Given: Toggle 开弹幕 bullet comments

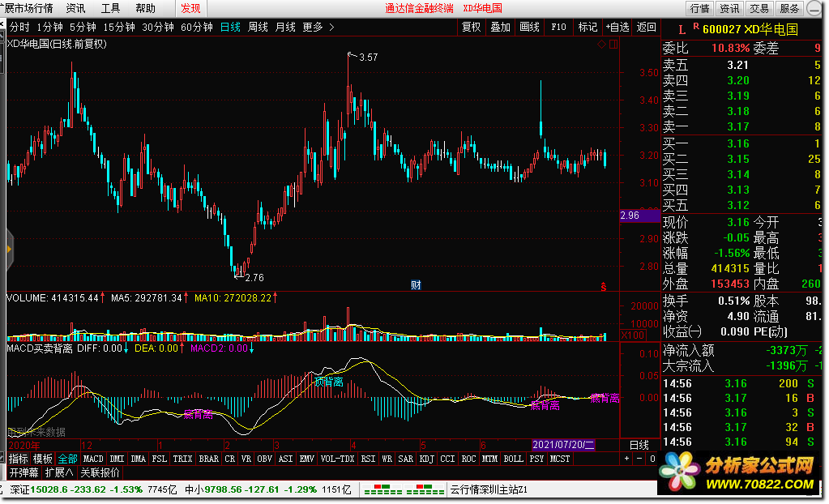Looking at the screenshot, I should pos(24,472).
